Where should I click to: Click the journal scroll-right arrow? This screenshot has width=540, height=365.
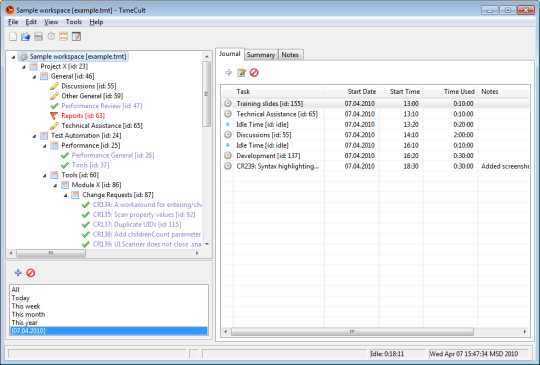[525, 332]
